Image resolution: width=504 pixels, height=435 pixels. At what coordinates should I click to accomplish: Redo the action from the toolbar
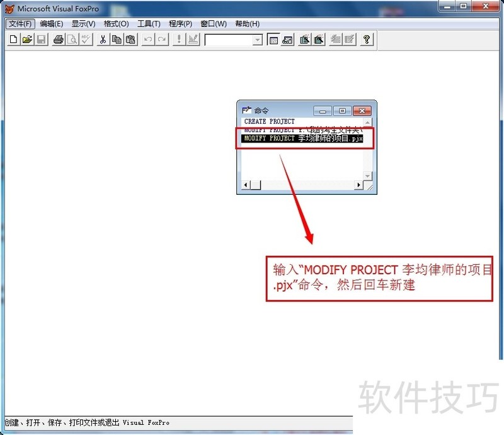162,40
